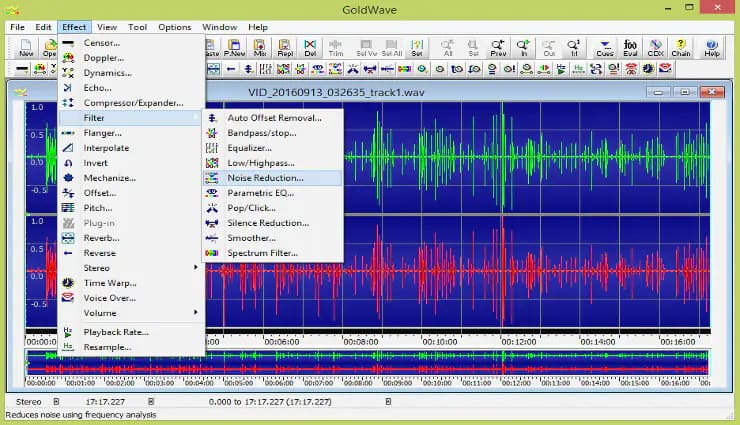Click the zoom All toolbar icon
This screenshot has height=425, width=740.
447,48
